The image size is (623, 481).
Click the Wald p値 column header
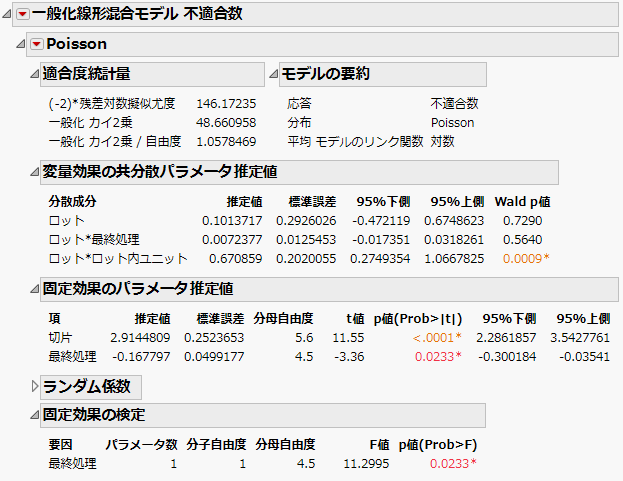[522, 202]
